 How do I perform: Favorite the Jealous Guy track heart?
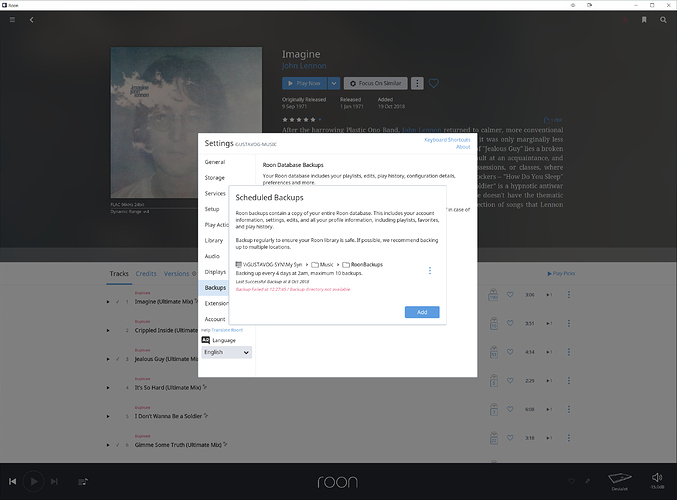510,352
